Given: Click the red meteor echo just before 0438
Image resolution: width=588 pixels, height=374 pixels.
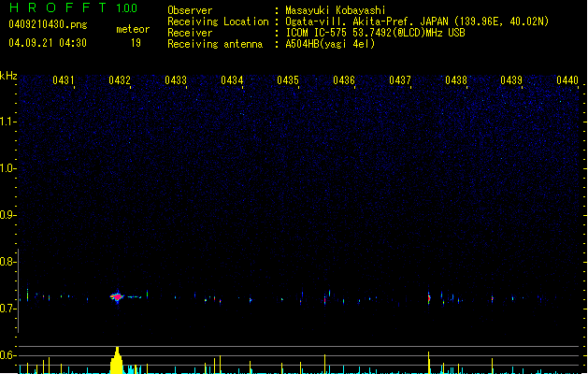Looking at the screenshot, I should (429, 298).
